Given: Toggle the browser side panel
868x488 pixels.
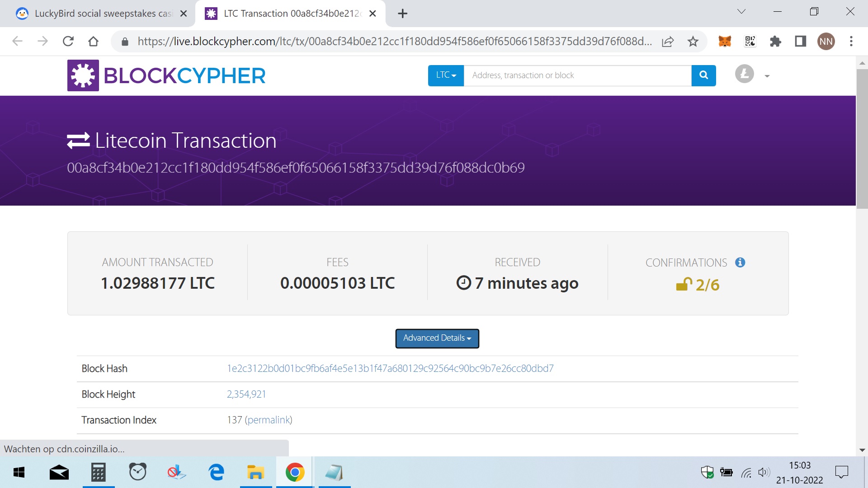Looking at the screenshot, I should [801, 42].
